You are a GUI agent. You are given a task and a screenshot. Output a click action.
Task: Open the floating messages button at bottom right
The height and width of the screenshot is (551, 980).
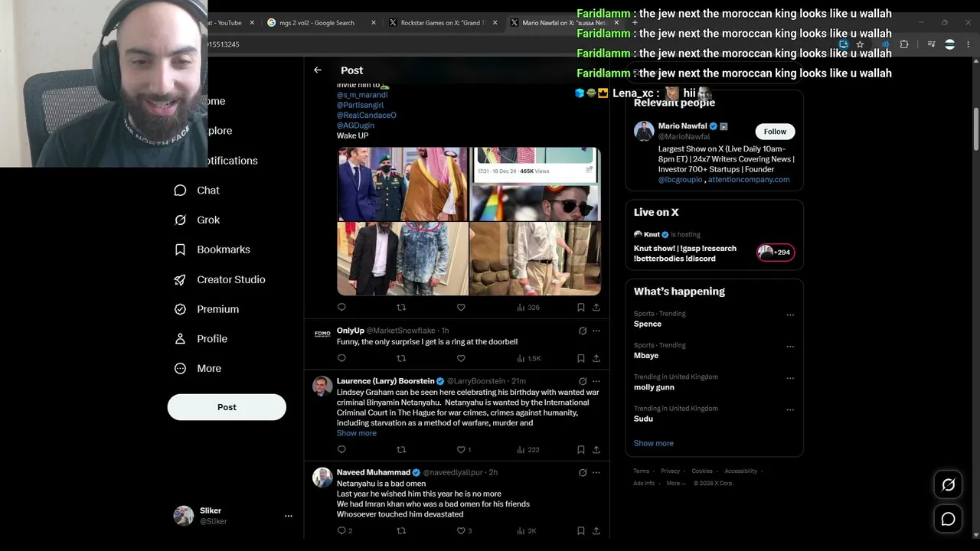click(x=948, y=519)
